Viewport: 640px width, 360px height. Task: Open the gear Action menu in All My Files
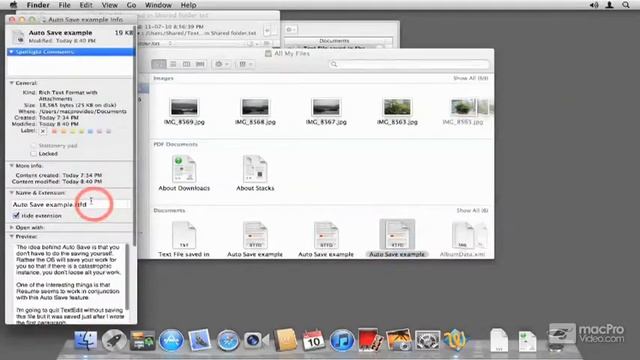pyautogui.click(x=222, y=64)
